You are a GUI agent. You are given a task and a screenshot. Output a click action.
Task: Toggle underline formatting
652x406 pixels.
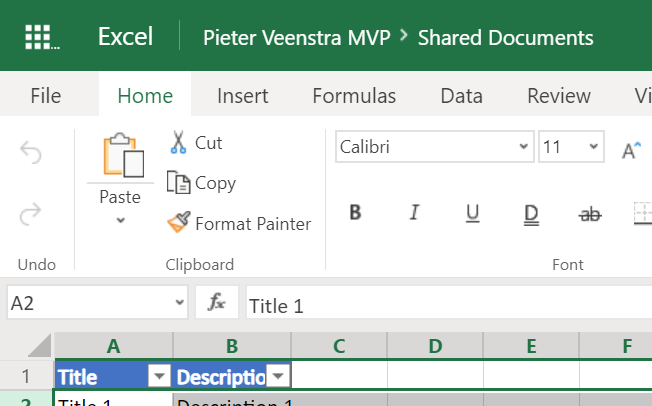click(472, 213)
